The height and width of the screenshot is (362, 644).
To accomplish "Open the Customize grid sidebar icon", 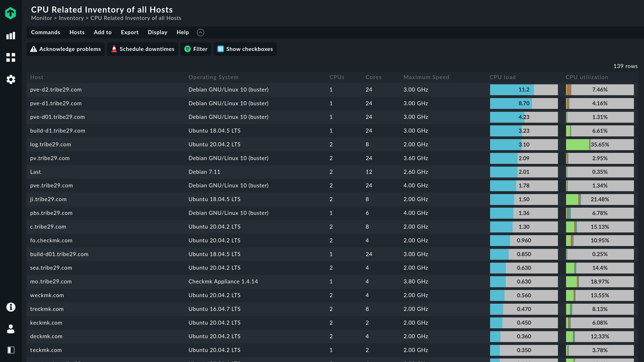I will click(11, 57).
